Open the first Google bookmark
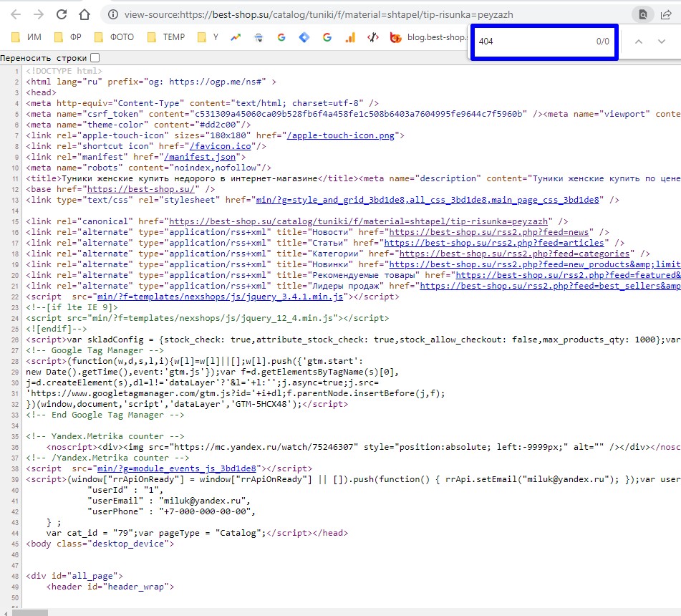Screen dimensions: 681x616 [x=281, y=37]
